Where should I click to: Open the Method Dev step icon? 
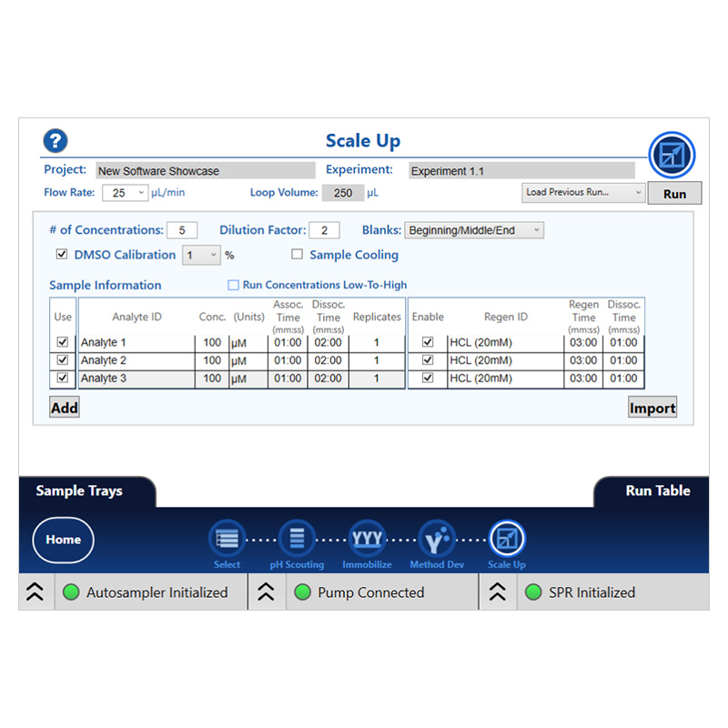point(437,539)
